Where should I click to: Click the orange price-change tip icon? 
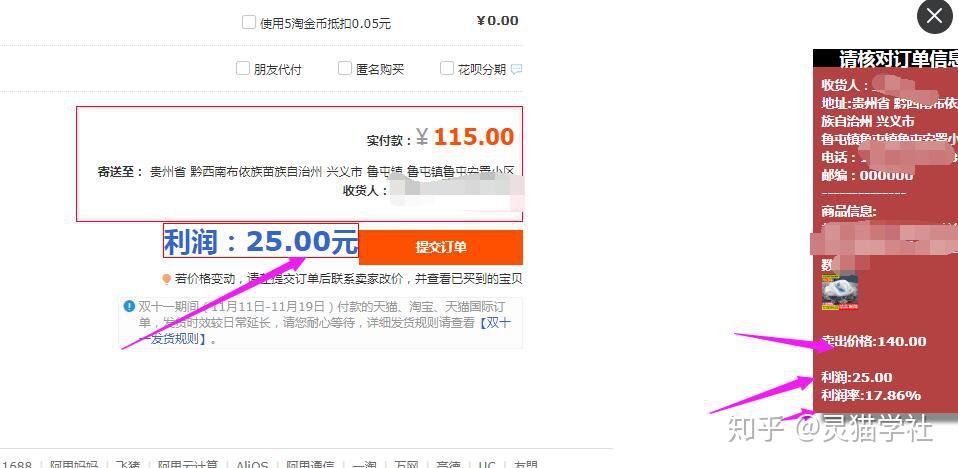point(166,279)
